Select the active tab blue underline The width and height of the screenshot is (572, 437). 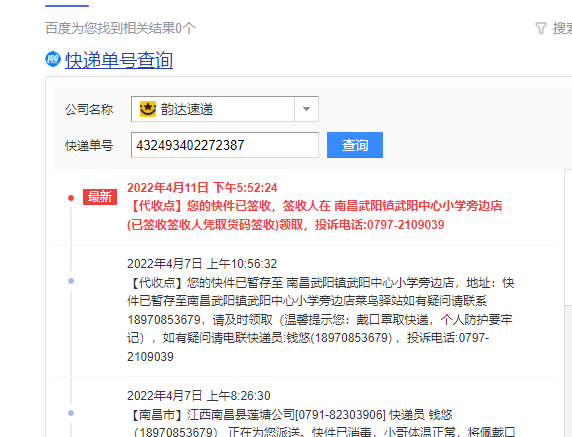click(x=67, y=5)
